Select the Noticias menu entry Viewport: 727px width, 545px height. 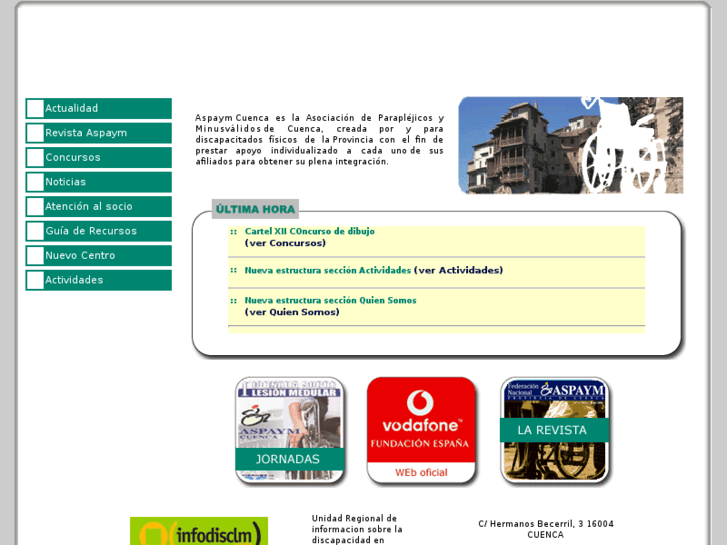(x=98, y=182)
